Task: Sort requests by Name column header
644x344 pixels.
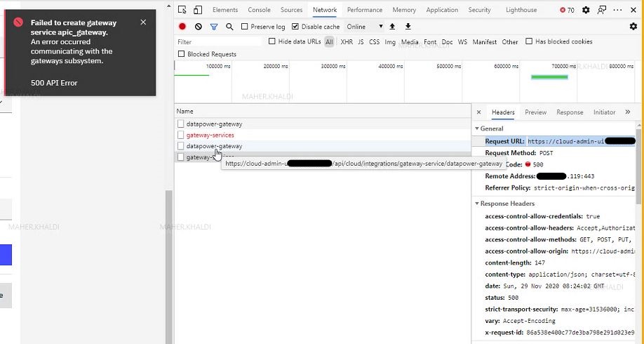Action: click(323, 111)
